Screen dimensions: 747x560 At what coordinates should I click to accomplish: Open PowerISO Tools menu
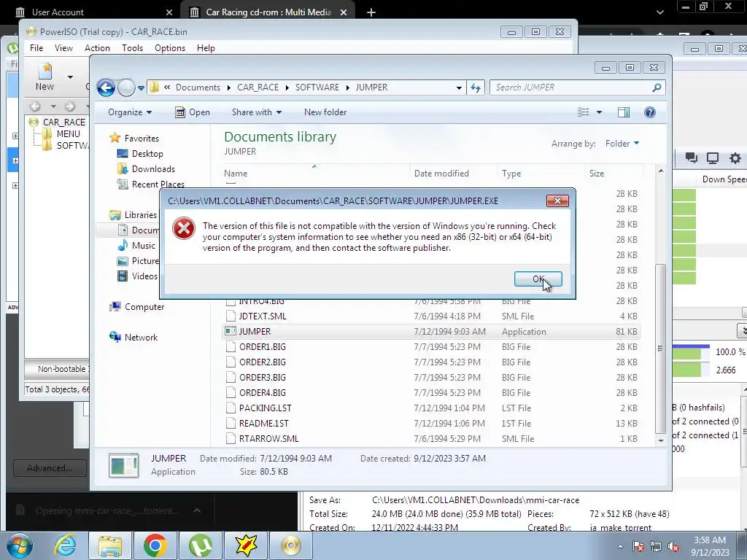132,48
